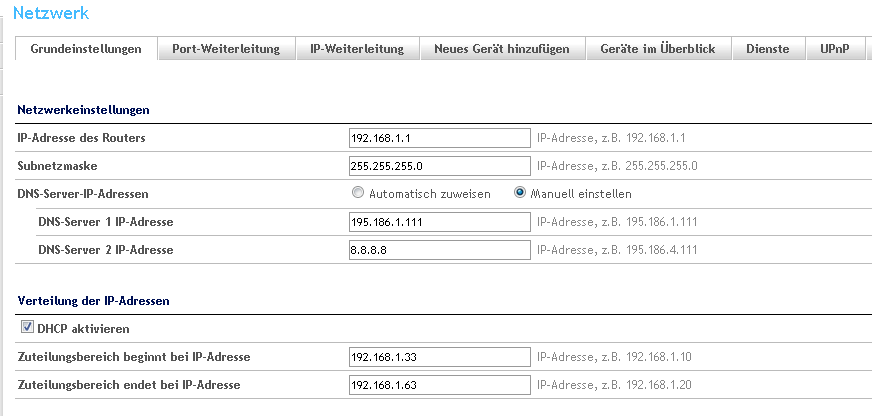Focus the DNS-Server 1 IP field
Screen dimensions: 872x416
[x=438, y=221]
